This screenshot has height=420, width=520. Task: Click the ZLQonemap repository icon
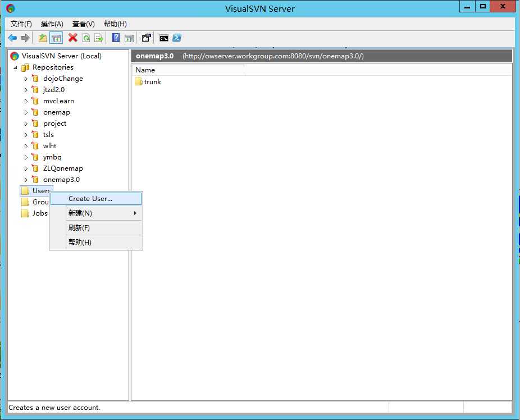pyautogui.click(x=35, y=168)
